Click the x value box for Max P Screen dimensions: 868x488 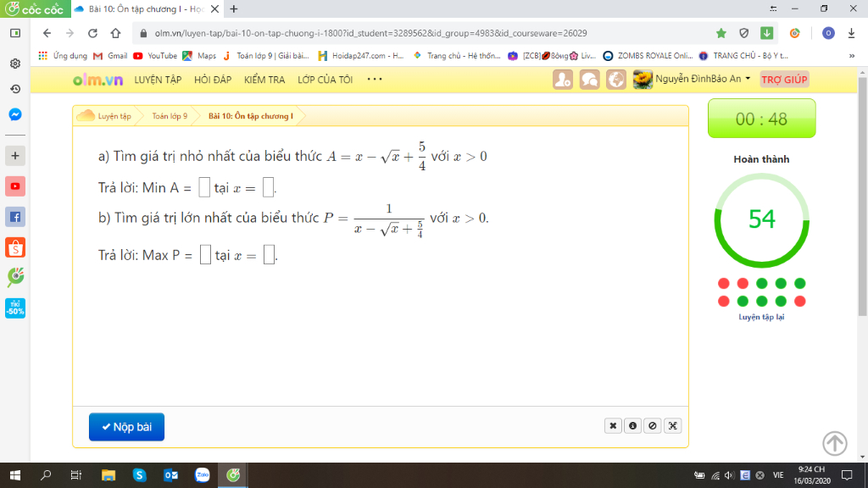tap(269, 254)
